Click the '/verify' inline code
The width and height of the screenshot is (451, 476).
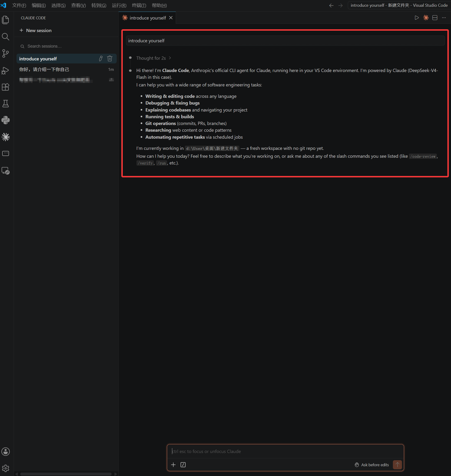coord(145,163)
